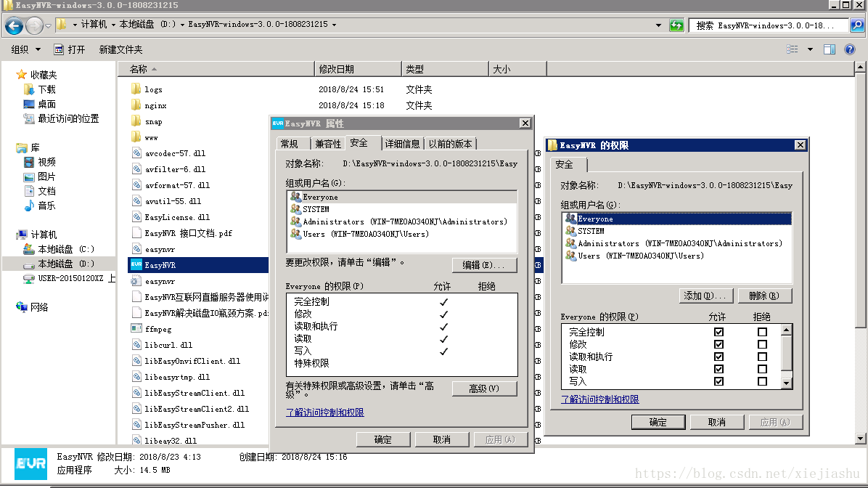The image size is (868, 488).
Task: Open the view options dropdown arrow
Action: [810, 49]
